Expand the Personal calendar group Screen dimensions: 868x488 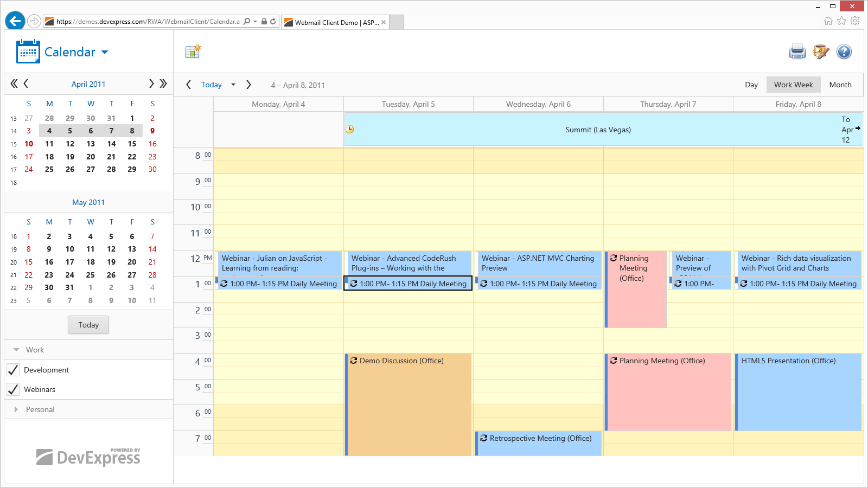tap(16, 409)
